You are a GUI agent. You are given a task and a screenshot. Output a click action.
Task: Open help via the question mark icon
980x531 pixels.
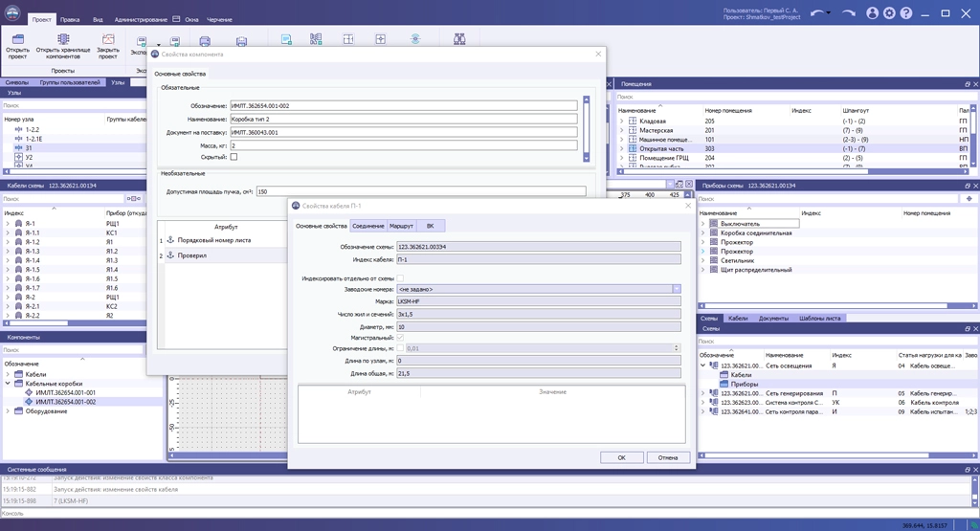point(906,13)
